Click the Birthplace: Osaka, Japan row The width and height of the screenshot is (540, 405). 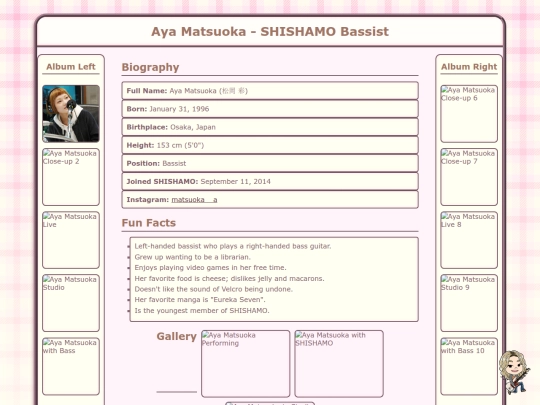[x=270, y=127]
